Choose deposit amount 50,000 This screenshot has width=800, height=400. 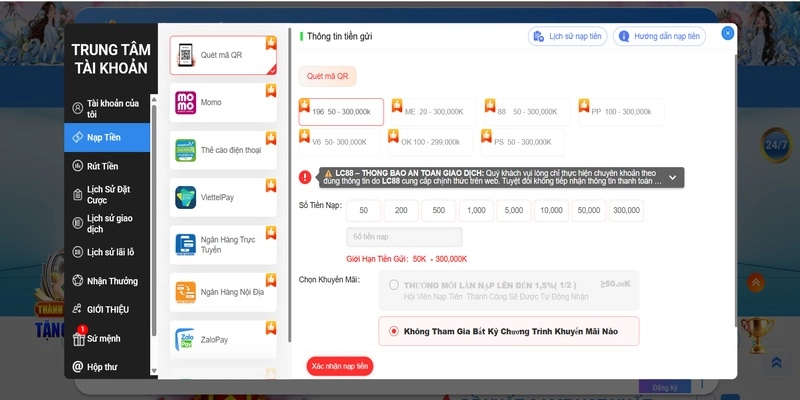[x=589, y=210]
